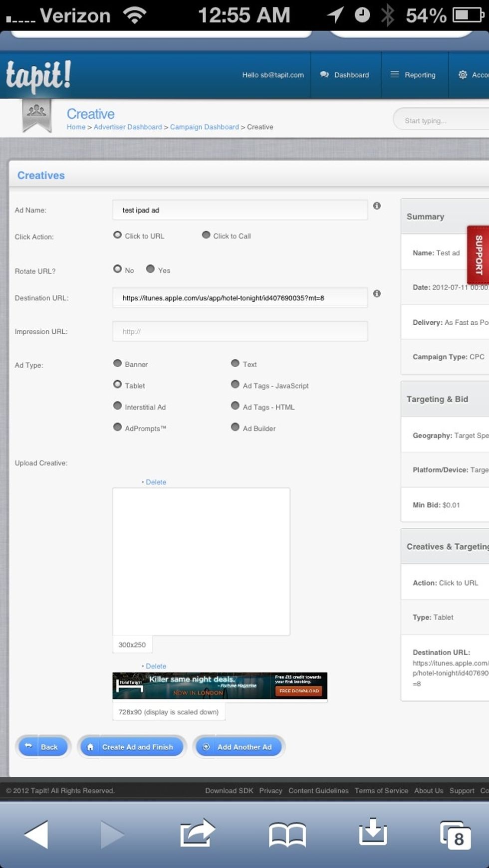Image resolution: width=489 pixels, height=868 pixels.
Task: Click the blank 300x250 creative preview
Action: coord(201,562)
